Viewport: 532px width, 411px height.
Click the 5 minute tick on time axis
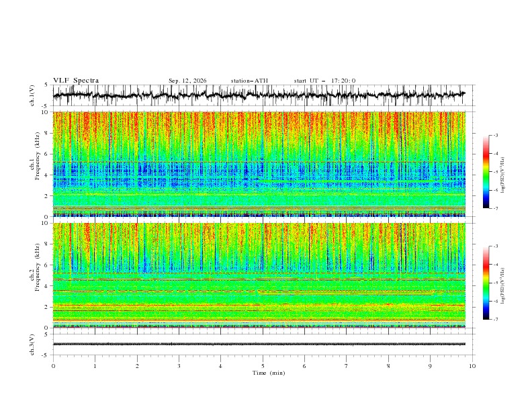point(263,366)
